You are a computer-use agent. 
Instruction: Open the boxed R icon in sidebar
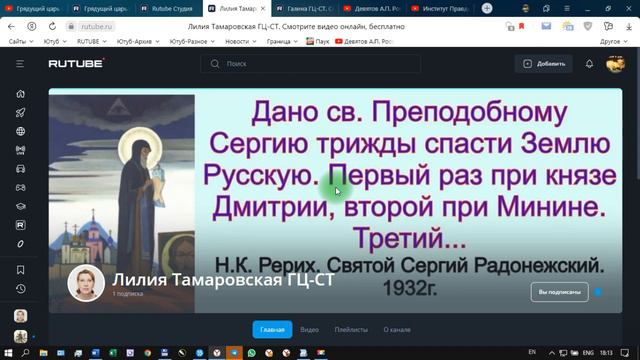click(20, 225)
